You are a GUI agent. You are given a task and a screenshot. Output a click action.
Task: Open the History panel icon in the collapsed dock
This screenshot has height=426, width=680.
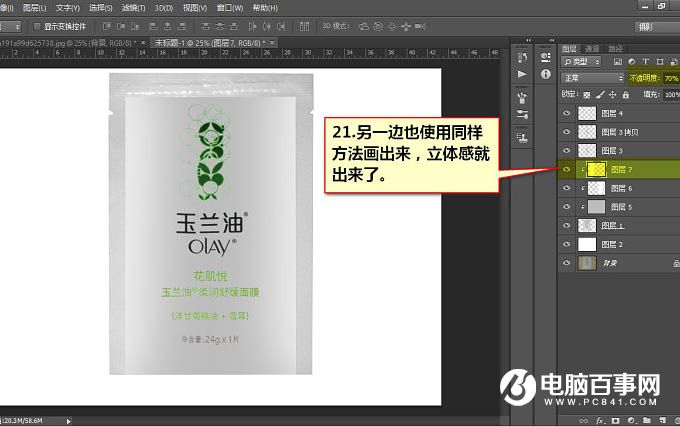tap(522, 58)
